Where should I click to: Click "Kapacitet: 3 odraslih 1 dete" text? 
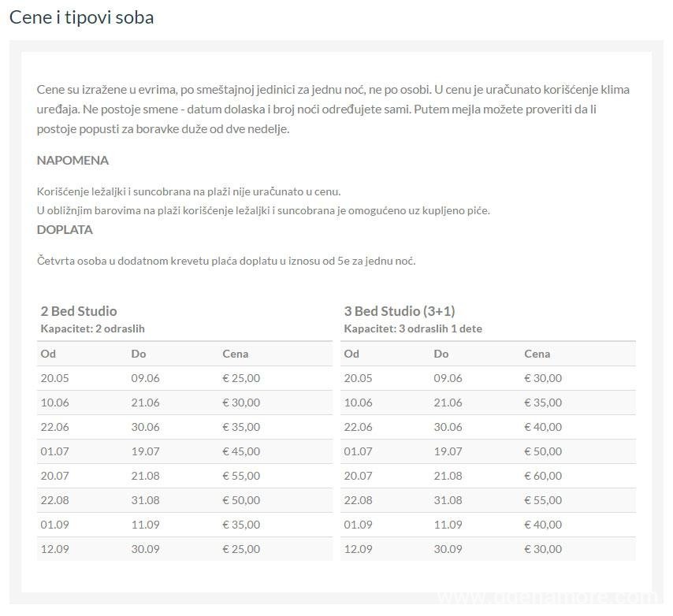[x=413, y=328]
